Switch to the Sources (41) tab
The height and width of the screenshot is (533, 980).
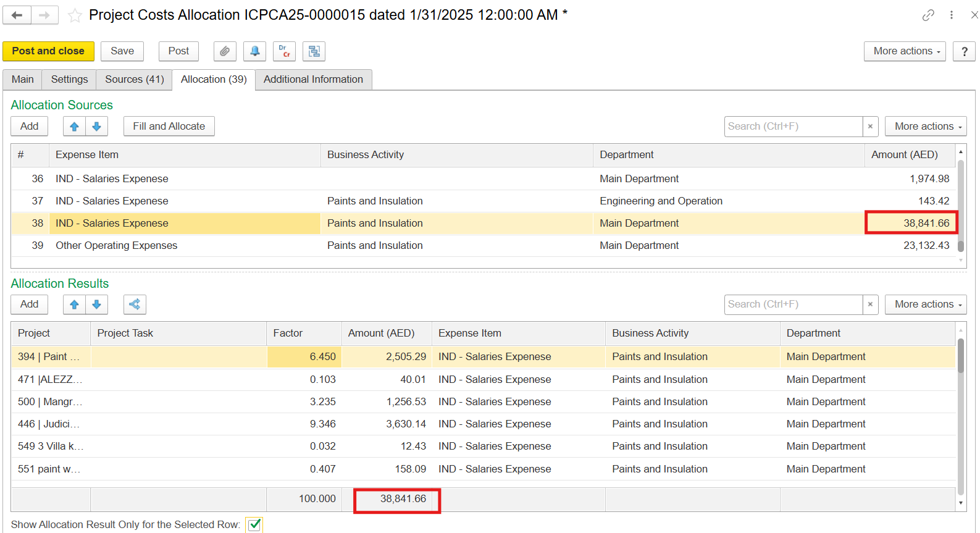(x=134, y=80)
